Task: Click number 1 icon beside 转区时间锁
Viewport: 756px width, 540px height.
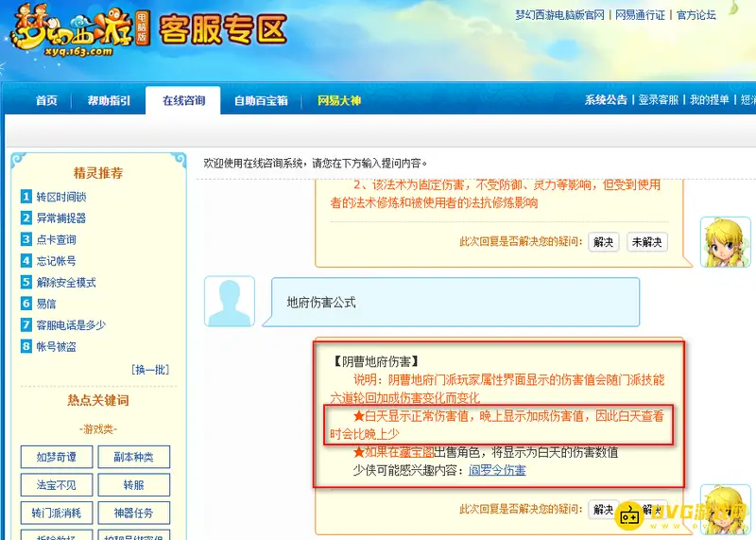Action: (26, 197)
